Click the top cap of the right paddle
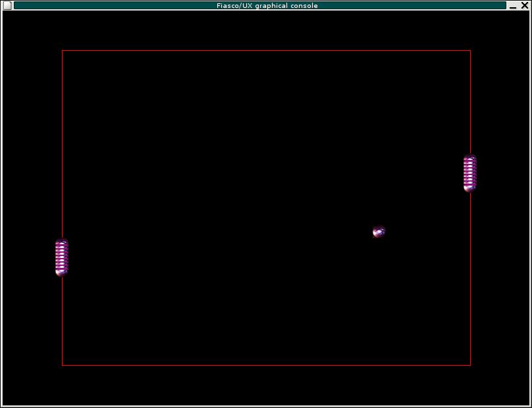The image size is (532, 408). [469, 157]
